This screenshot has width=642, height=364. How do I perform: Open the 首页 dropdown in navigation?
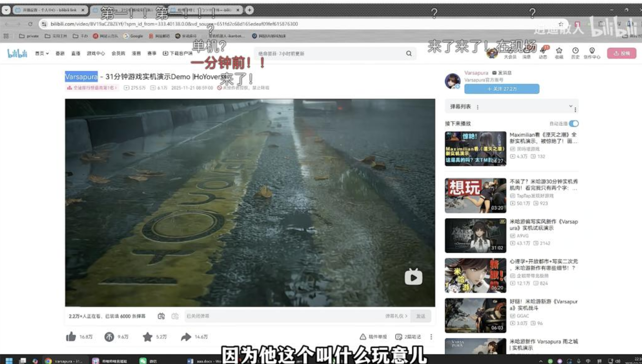pos(42,54)
